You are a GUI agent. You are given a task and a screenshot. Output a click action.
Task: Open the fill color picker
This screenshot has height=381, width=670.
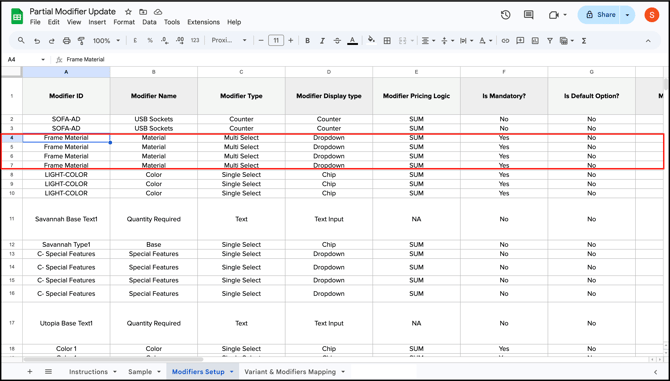click(371, 41)
